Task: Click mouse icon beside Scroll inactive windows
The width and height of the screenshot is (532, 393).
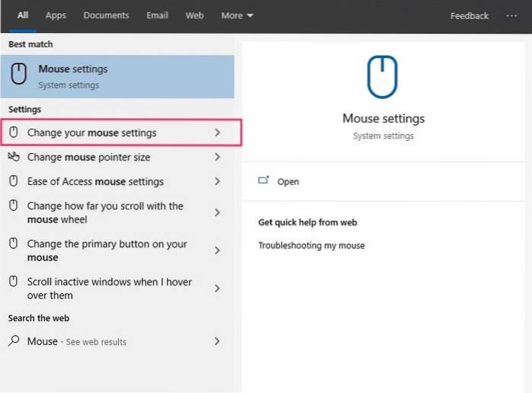Action: click(x=13, y=282)
